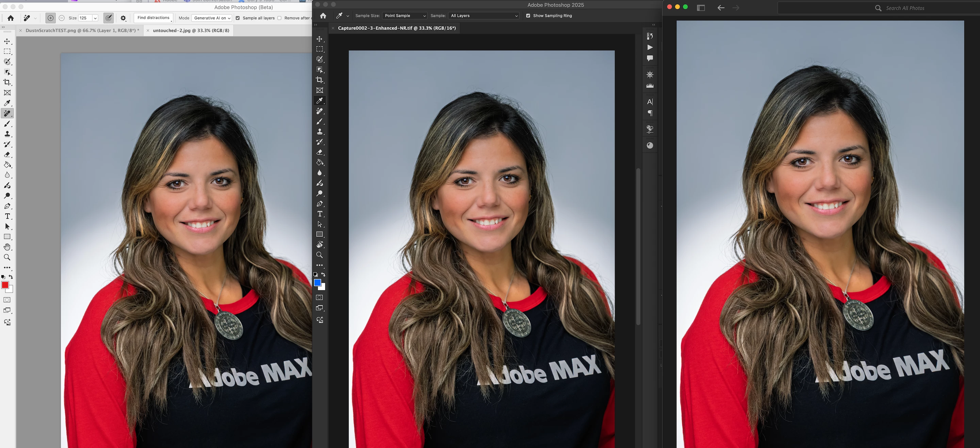Select the Eraser tool in Photoshop 2025
Screen dimensions: 980x448
pyautogui.click(x=320, y=152)
